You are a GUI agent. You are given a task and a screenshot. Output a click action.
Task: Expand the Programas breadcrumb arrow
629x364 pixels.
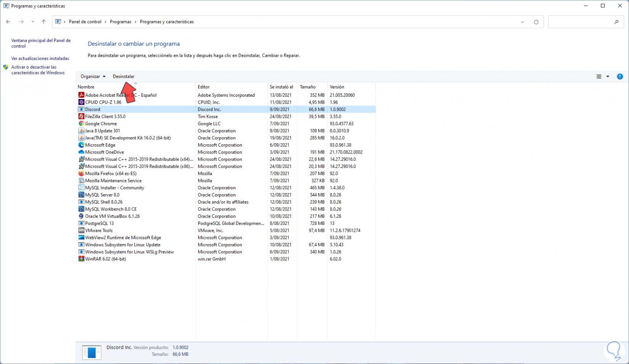pyautogui.click(x=135, y=22)
